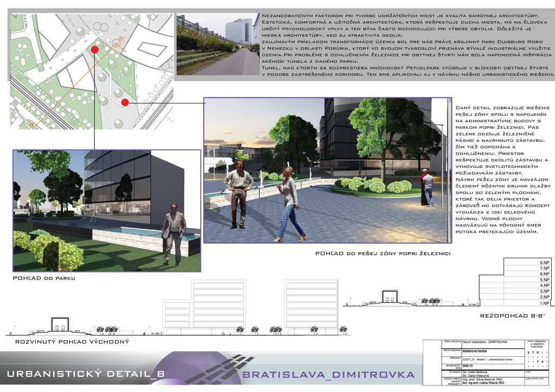This screenshot has width=555, height=392.
Task: Click caption 'POHĽAD do pešej zóny popri železnici'
Action: pyautogui.click(x=383, y=253)
